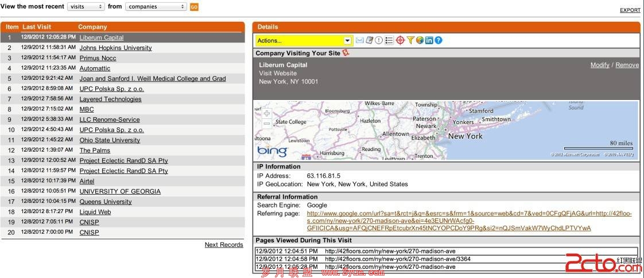Open Ohio State University entry
644x278 pixels.
[110, 140]
